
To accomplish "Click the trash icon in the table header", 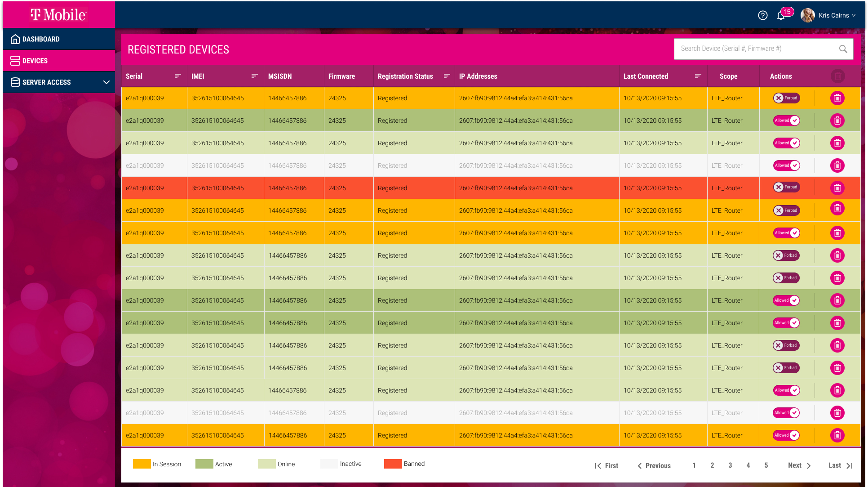I will 837,76.
